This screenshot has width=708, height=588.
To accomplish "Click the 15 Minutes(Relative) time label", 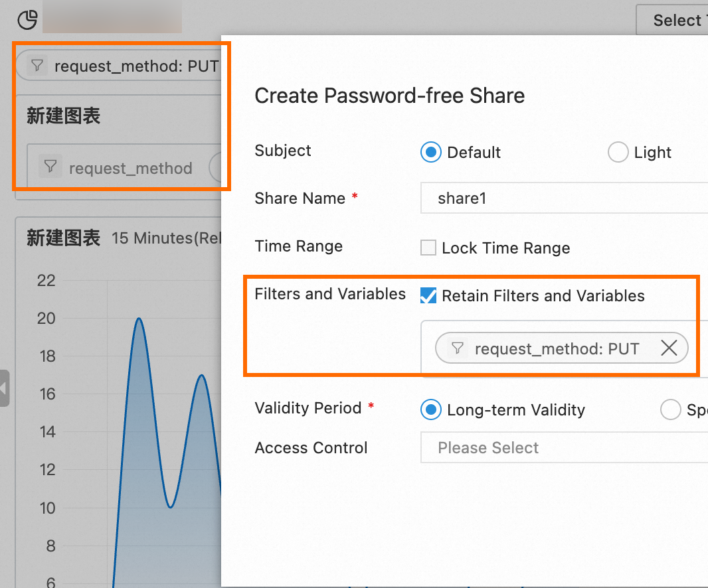I will (167, 238).
